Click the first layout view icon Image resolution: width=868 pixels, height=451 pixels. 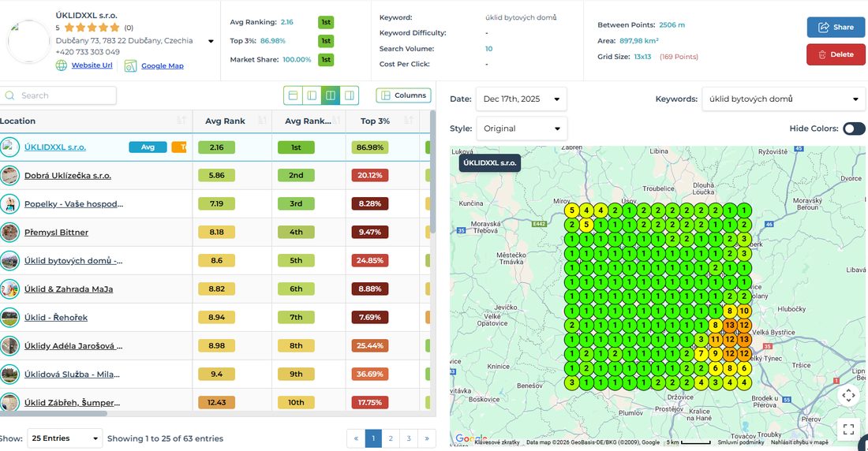[294, 95]
